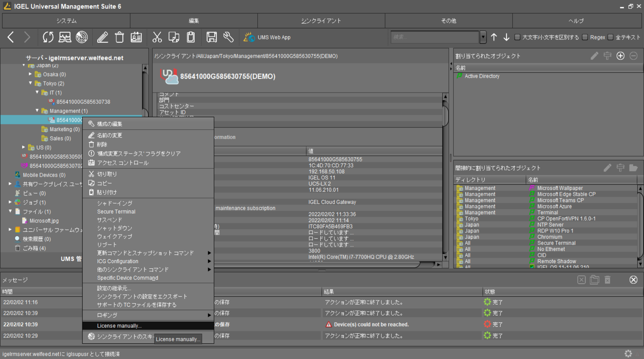Click the back navigation arrow
The height and width of the screenshot is (359, 644).
tap(11, 37)
